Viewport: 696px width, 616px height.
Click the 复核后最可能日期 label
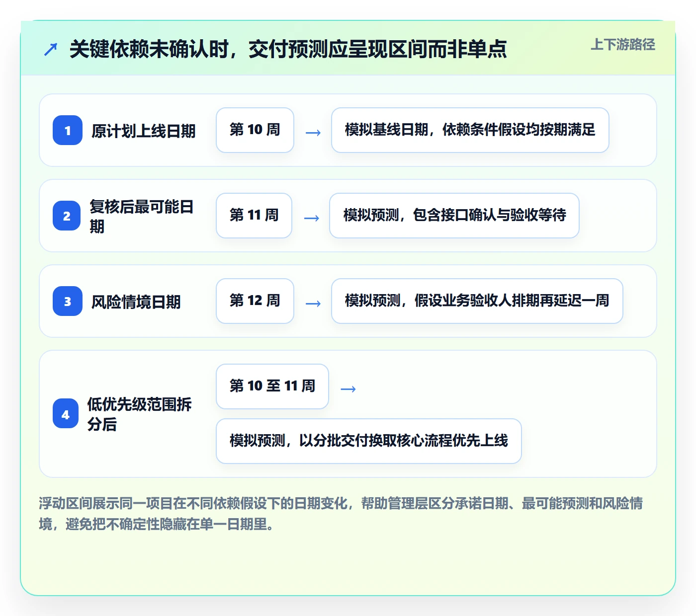click(x=142, y=216)
